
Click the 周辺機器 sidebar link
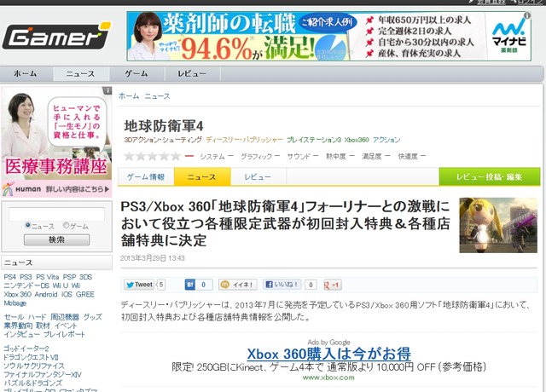click(x=65, y=317)
